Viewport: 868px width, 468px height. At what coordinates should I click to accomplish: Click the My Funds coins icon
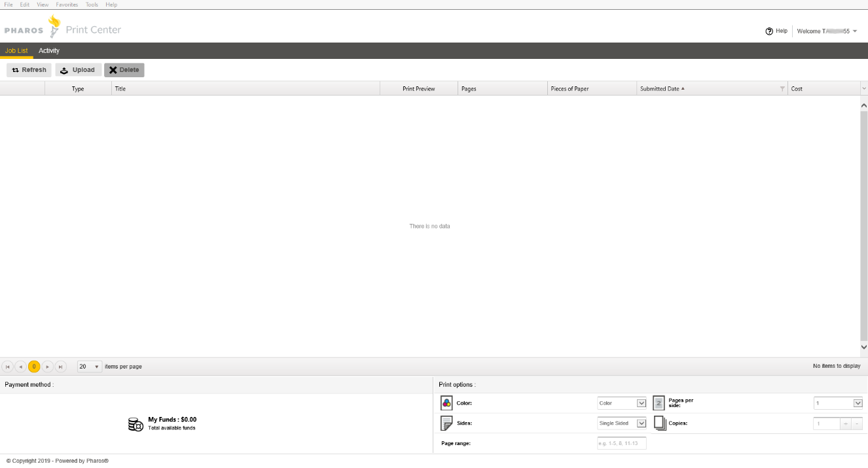pos(136,424)
